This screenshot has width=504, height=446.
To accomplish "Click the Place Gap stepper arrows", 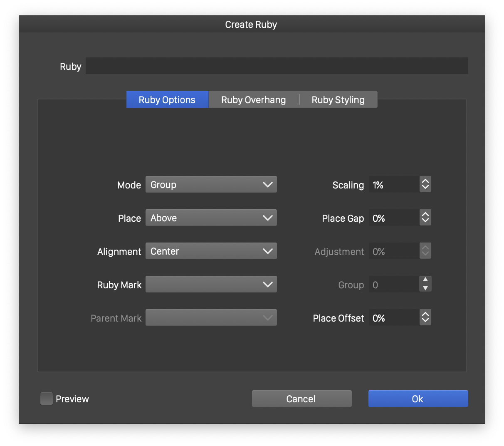I will pyautogui.click(x=425, y=218).
